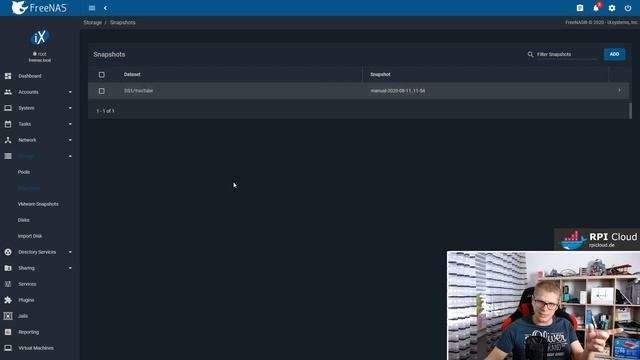Click the Network icon in sidebar
This screenshot has height=360, width=640.
[8, 140]
